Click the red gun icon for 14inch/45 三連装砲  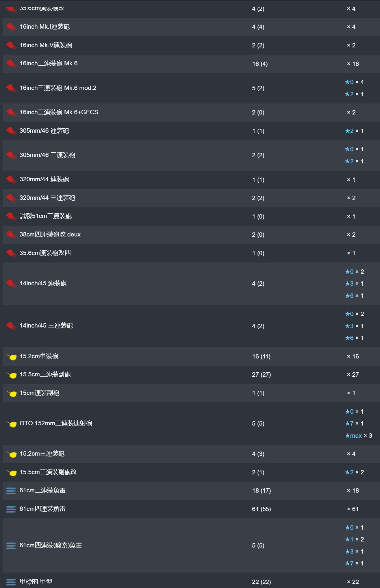point(11,326)
